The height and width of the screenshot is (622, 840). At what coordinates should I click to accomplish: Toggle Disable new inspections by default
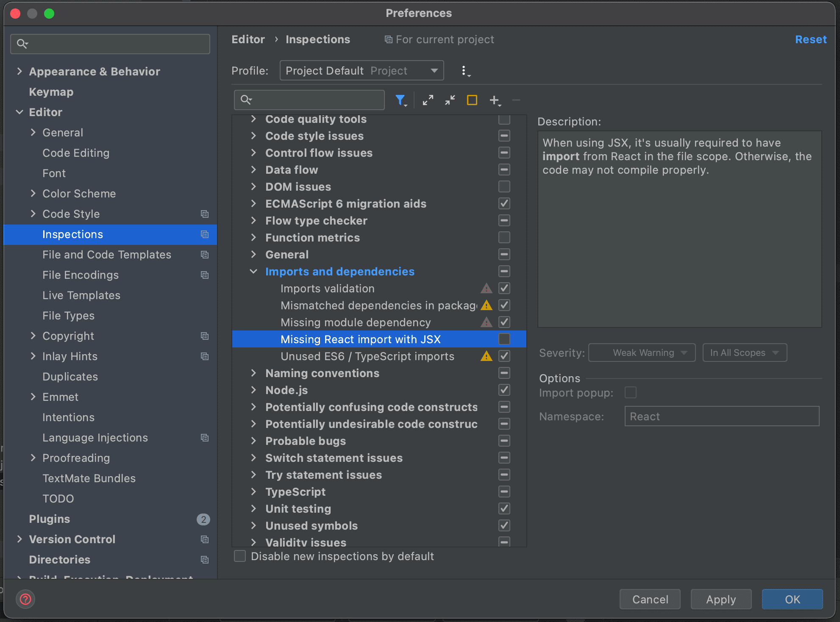click(240, 556)
